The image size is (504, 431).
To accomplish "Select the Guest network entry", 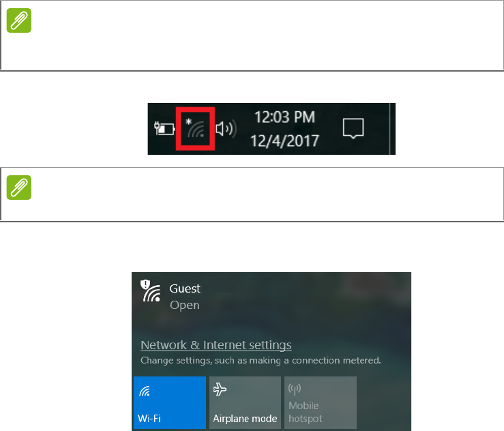I will click(x=271, y=296).
